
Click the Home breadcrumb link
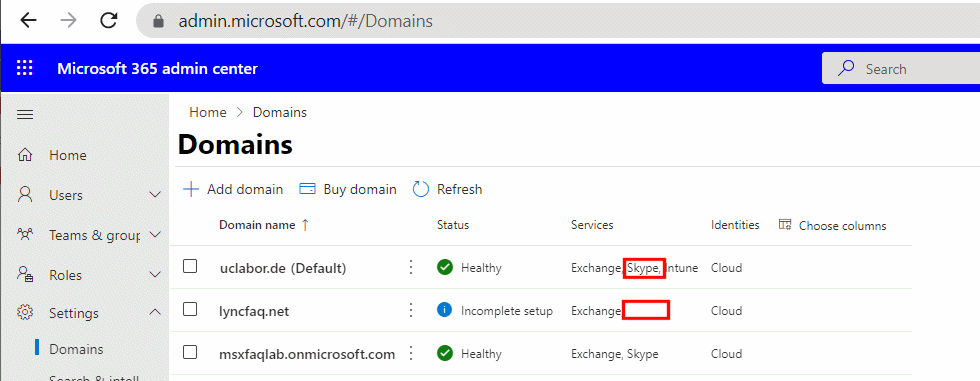pos(208,112)
